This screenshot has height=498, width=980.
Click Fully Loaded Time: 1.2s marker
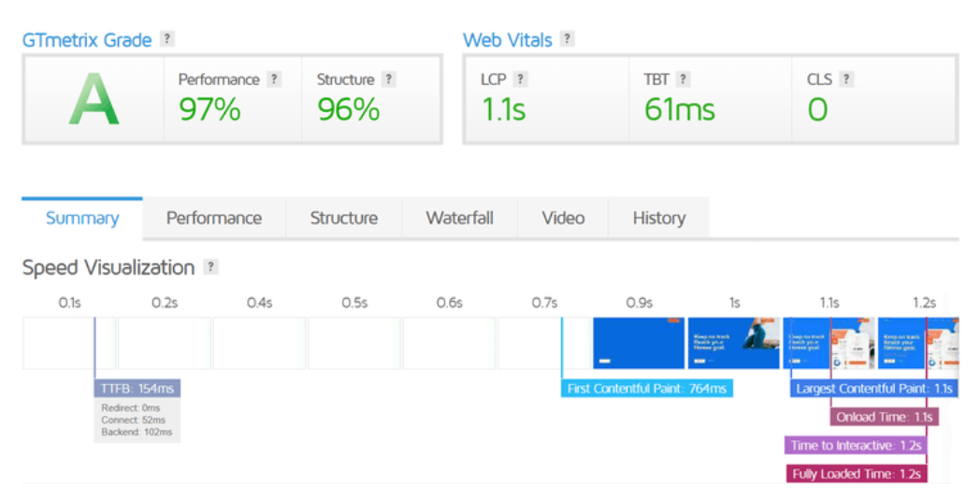(x=857, y=474)
